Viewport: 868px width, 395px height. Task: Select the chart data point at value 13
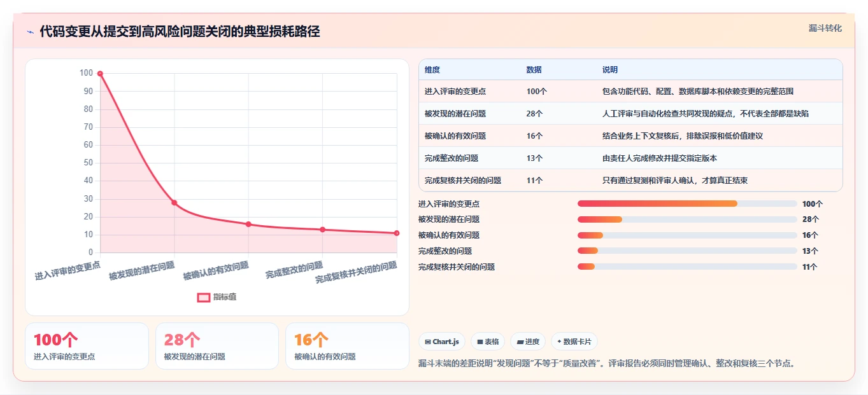[x=322, y=230]
